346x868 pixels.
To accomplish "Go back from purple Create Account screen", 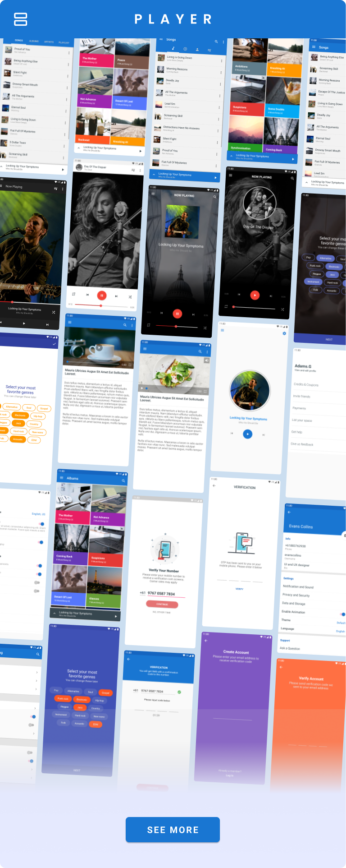I will click(x=206, y=641).
